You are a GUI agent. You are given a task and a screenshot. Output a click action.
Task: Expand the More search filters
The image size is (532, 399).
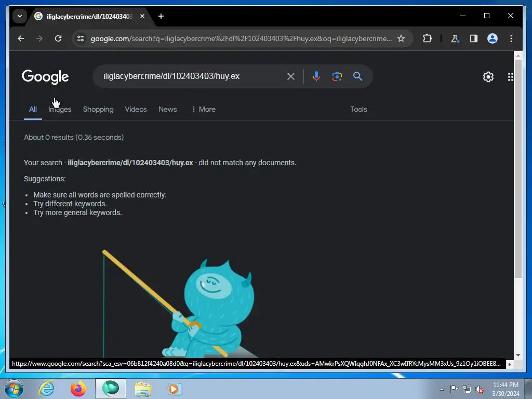point(204,109)
